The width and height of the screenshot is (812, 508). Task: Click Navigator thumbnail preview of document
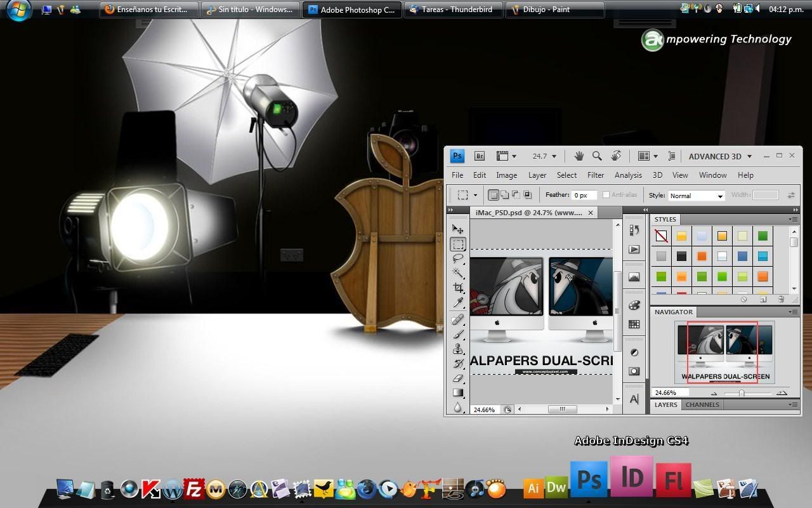[724, 352]
